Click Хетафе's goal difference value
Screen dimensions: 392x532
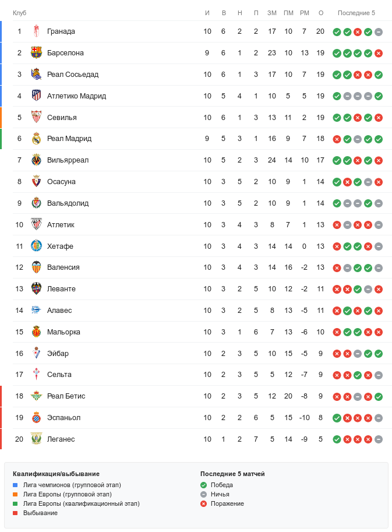(x=305, y=246)
